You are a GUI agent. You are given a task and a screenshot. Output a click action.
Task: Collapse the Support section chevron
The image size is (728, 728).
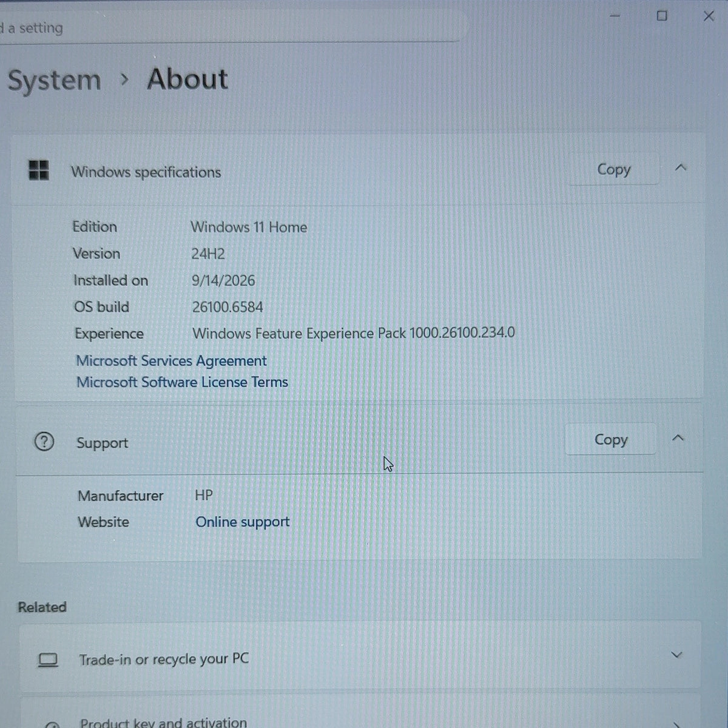[678, 437]
